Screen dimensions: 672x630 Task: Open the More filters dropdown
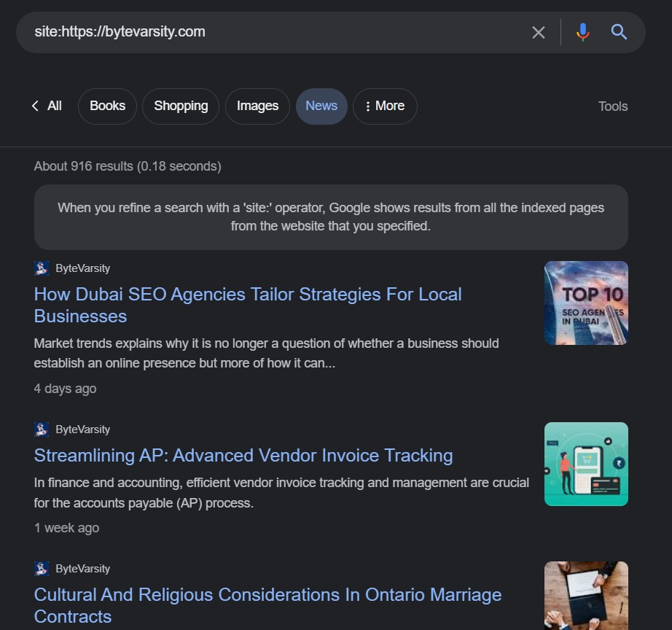pos(385,106)
